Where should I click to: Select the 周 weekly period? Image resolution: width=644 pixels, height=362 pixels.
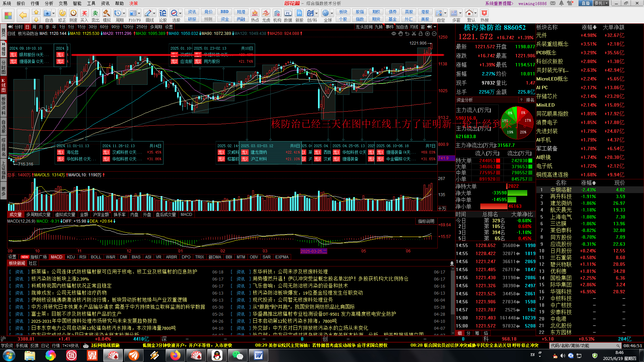point(34,27)
